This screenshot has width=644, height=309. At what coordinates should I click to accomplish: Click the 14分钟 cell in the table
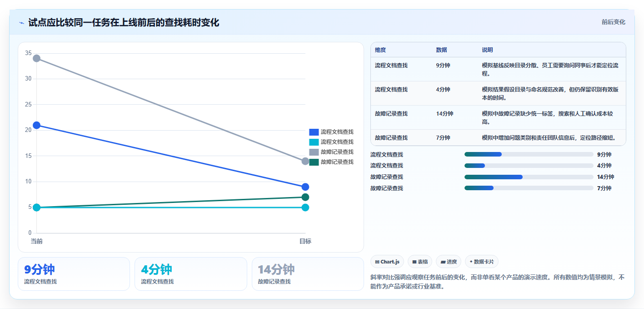tap(444, 114)
